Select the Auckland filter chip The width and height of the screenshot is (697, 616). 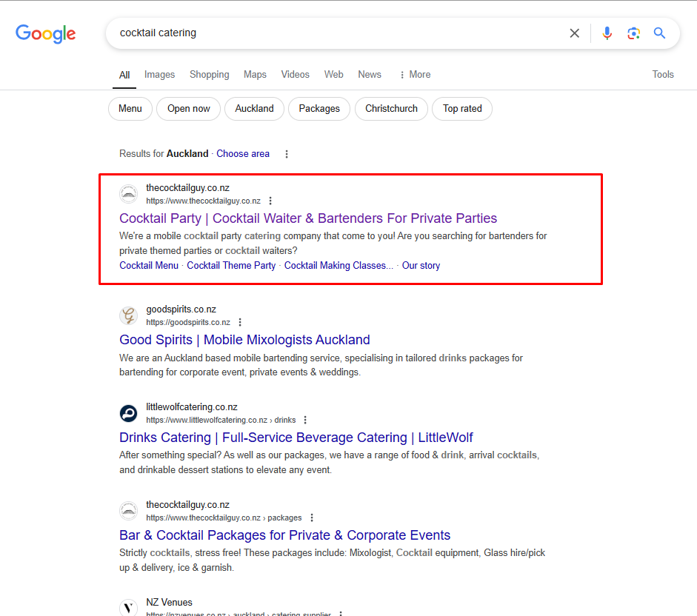[x=254, y=108]
